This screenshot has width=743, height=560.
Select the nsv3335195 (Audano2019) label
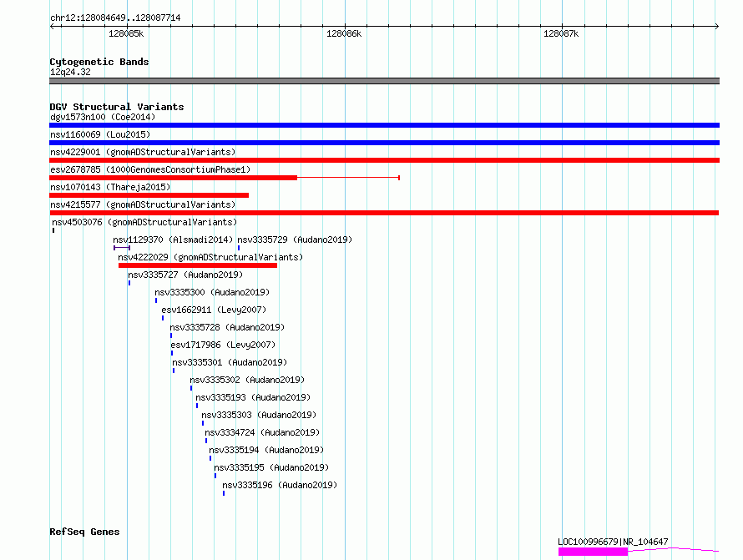point(271,467)
